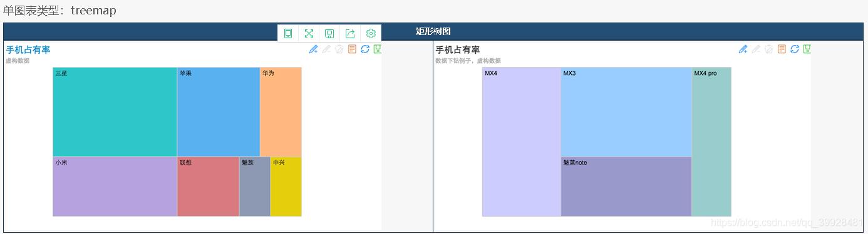868x234 pixels.
Task: Click the fullscreen expand arrows icon
Action: pyautogui.click(x=309, y=33)
